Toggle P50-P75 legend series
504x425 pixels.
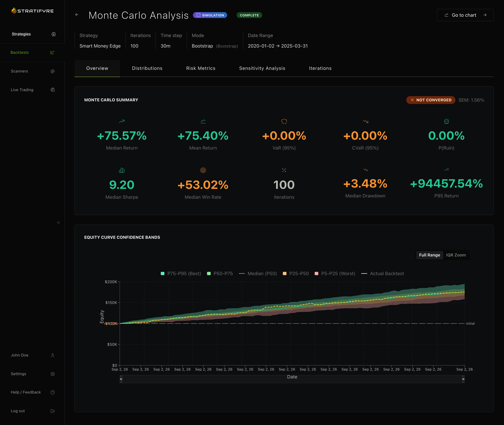click(x=220, y=273)
